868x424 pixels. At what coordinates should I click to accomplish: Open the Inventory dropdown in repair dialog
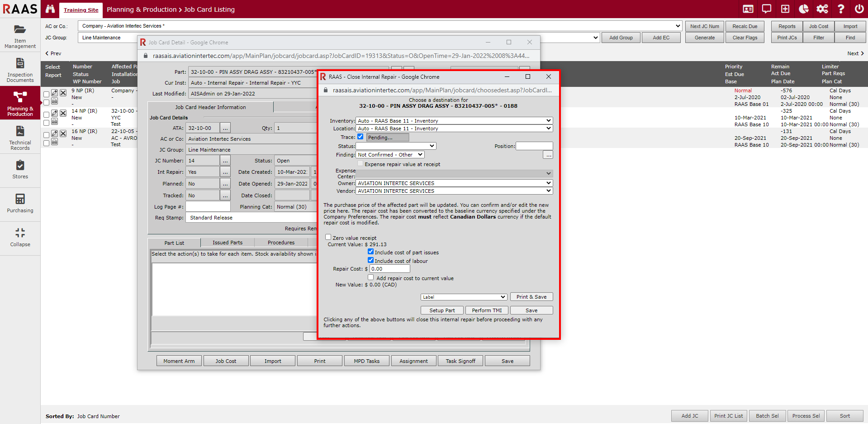[454, 121]
